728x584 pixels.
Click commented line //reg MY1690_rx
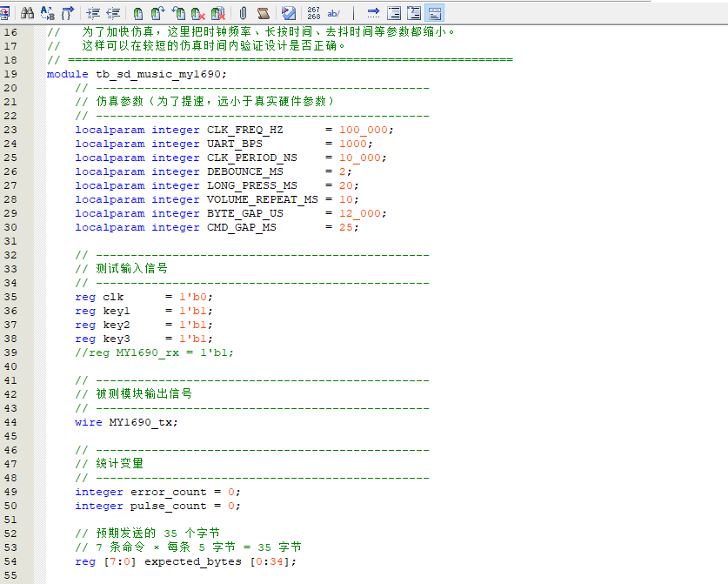tap(154, 352)
